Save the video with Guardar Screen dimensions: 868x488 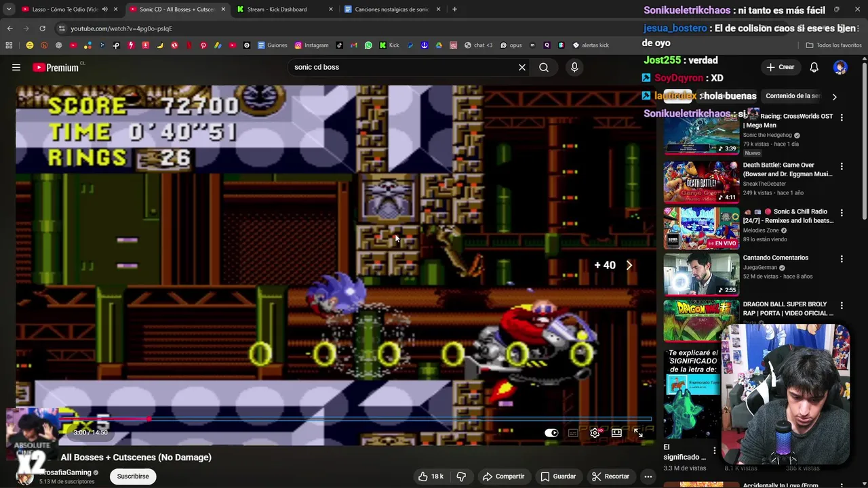click(x=558, y=476)
